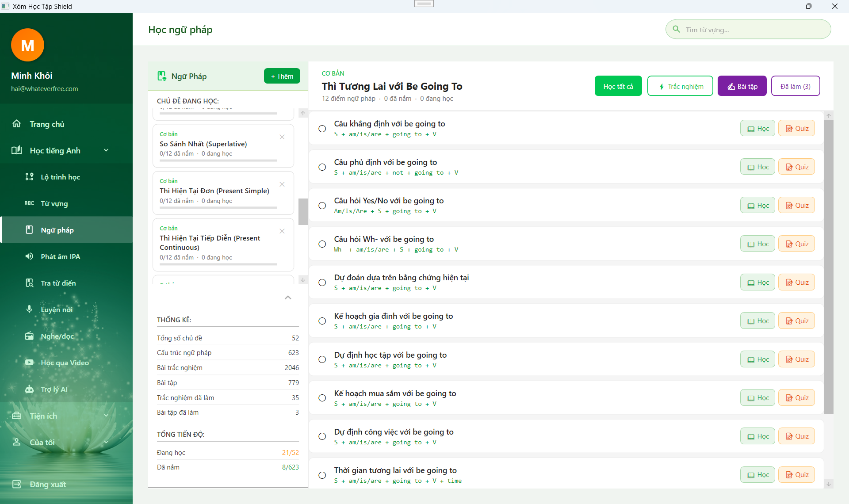This screenshot has width=849, height=504.
Task: View Đã làm (3) history
Action: click(795, 86)
